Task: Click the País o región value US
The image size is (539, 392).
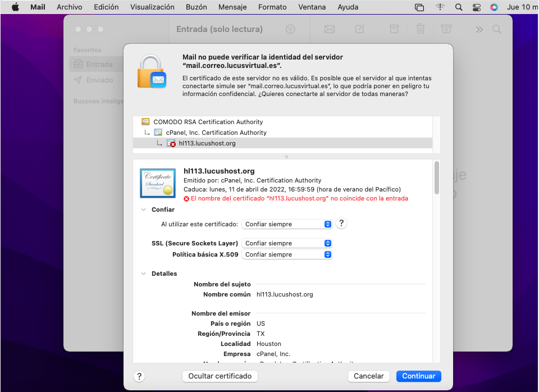Action: [x=261, y=323]
